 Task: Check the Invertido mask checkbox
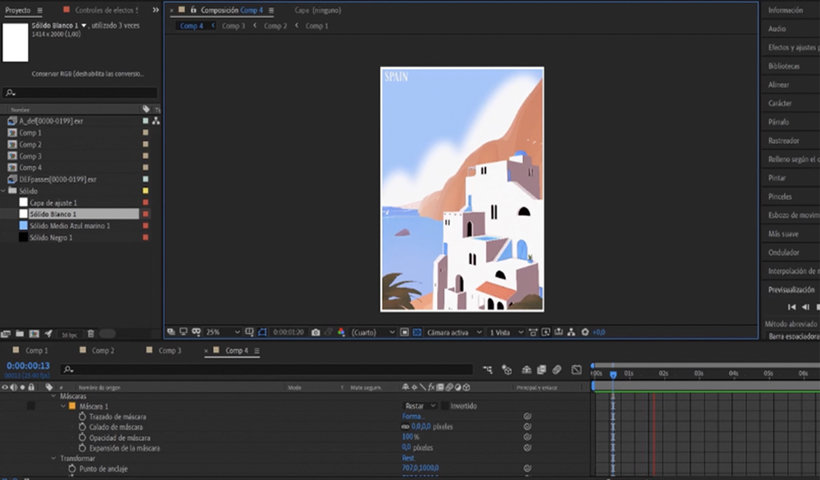(x=446, y=406)
